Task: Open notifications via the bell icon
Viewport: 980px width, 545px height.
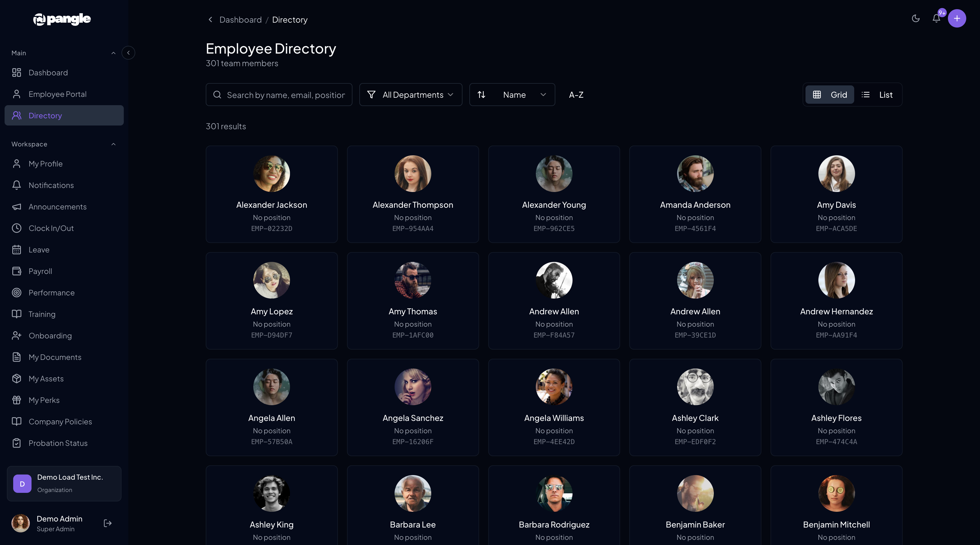Action: (936, 18)
